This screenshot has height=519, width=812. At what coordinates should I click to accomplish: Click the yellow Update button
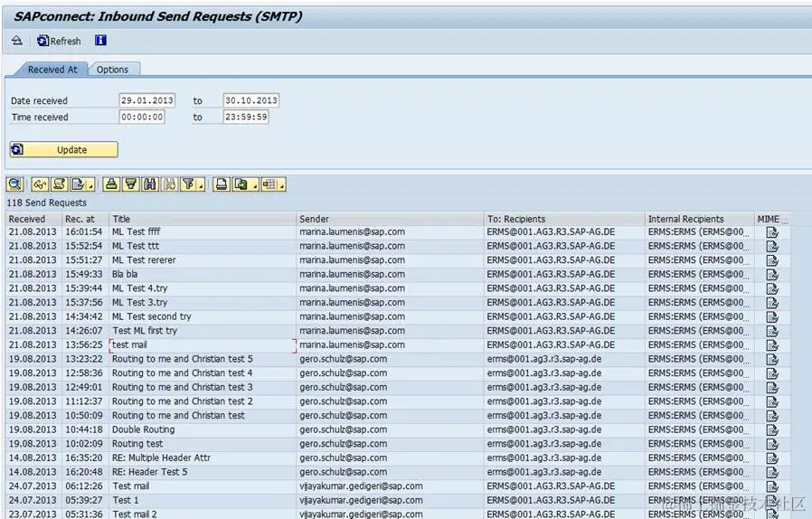[x=63, y=150]
